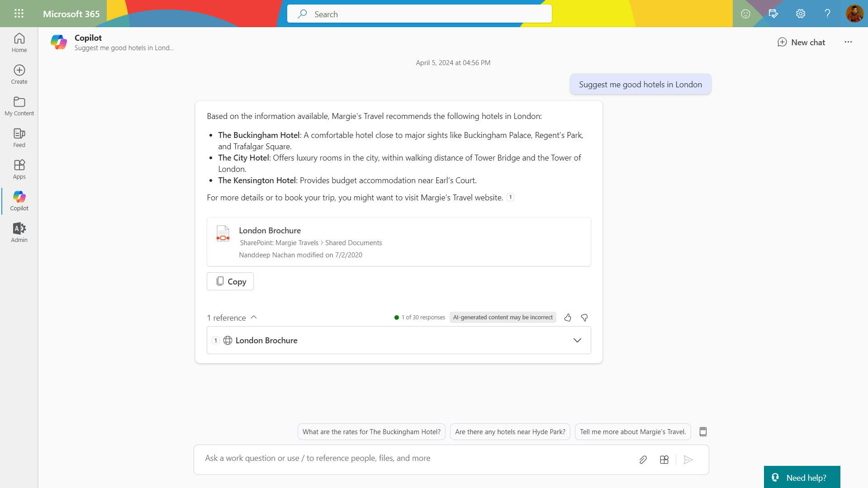This screenshot has width=868, height=488.
Task: Expand the London Brochure reference item
Action: (577, 340)
